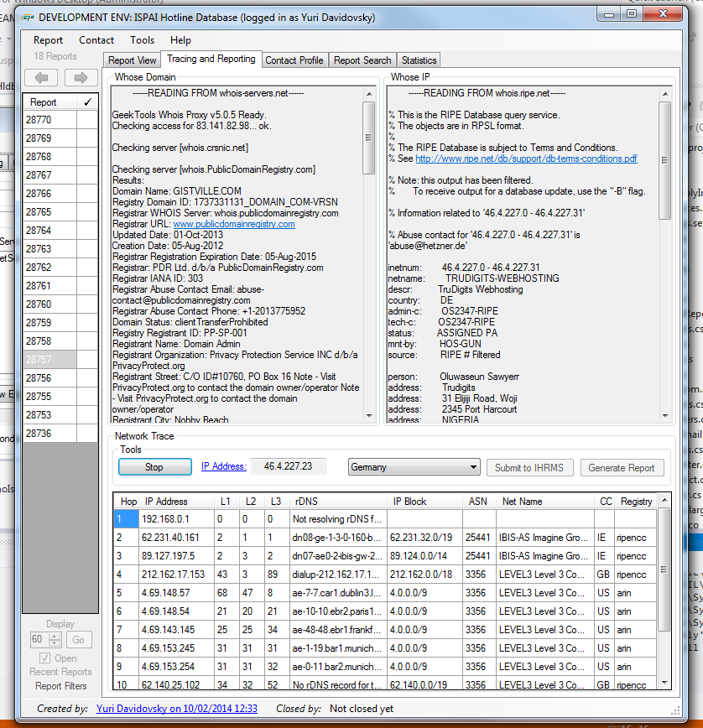The height and width of the screenshot is (728, 703).
Task: Select the trace row with IP 4.69.148.57
Action: tap(385, 593)
